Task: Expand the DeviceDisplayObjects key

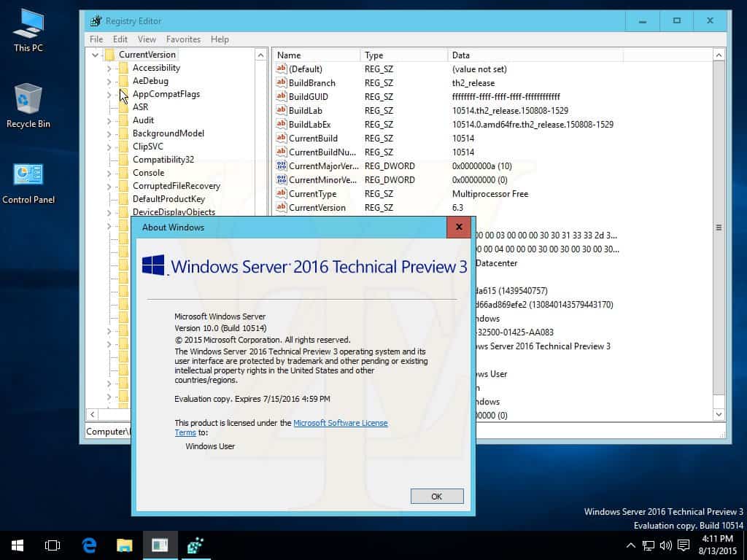Action: [109, 212]
